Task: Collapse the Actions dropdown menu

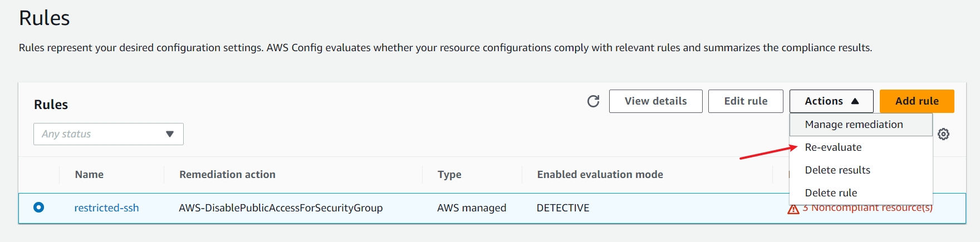Action: coord(831,101)
